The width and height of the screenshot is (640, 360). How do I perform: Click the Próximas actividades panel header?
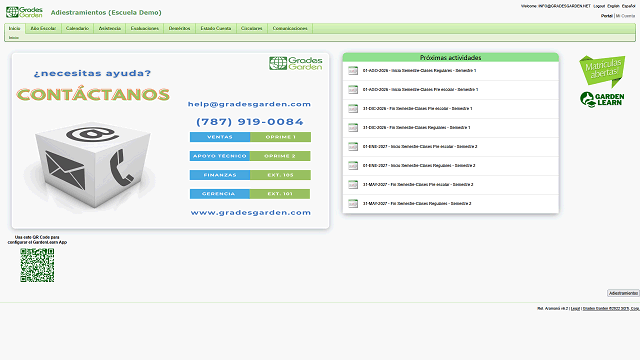(x=451, y=58)
